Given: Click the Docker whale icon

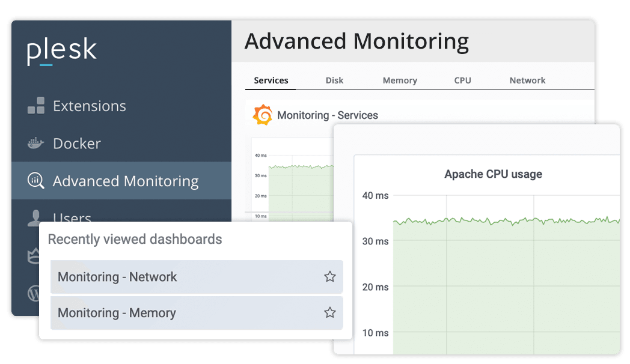Looking at the screenshot, I should [x=36, y=144].
